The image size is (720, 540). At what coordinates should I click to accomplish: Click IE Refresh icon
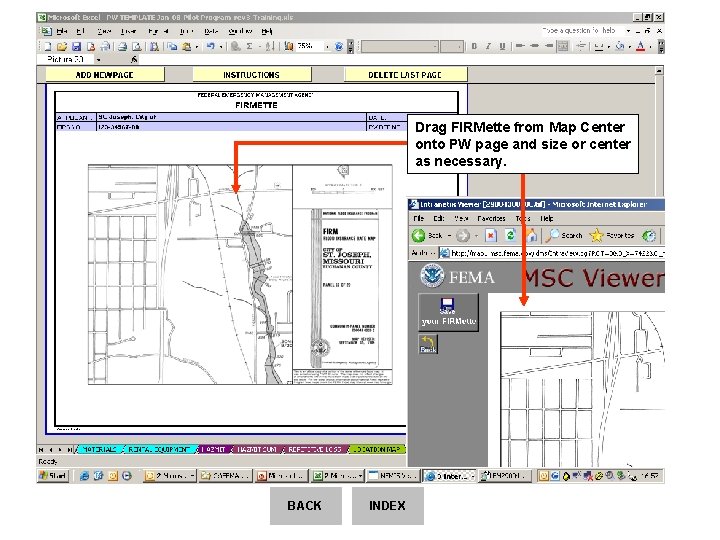(x=510, y=236)
